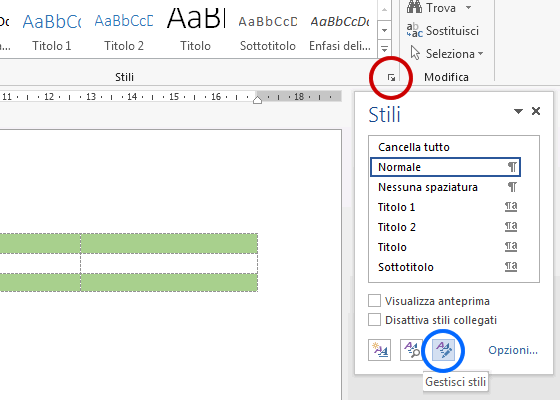The height and width of the screenshot is (400, 560).
Task: Click the Nuovo stile icon button
Action: (x=379, y=350)
